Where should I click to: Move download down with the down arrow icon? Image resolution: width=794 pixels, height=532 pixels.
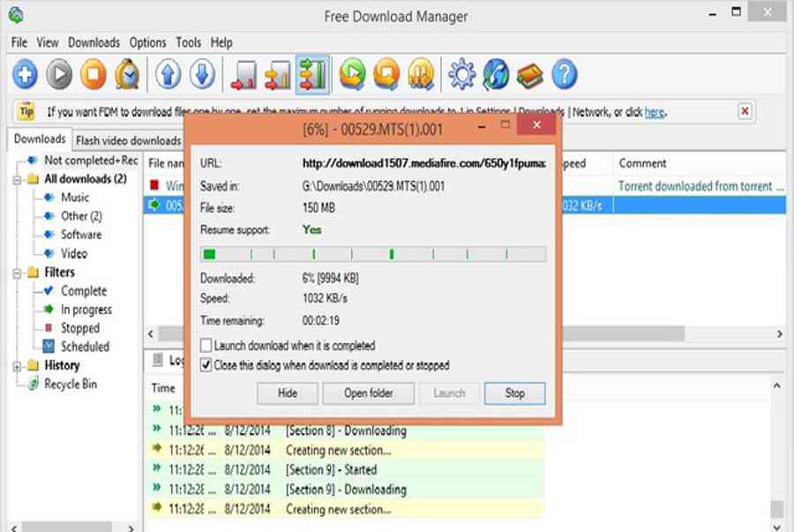(203, 74)
